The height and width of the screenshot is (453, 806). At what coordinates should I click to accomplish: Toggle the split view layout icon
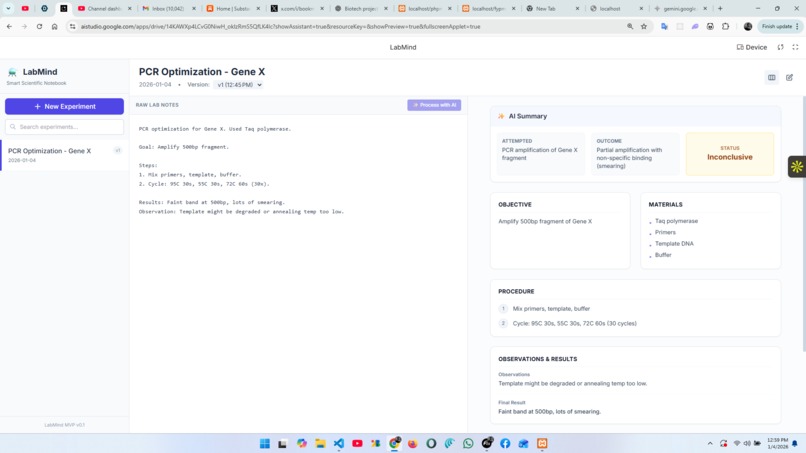coord(772,78)
